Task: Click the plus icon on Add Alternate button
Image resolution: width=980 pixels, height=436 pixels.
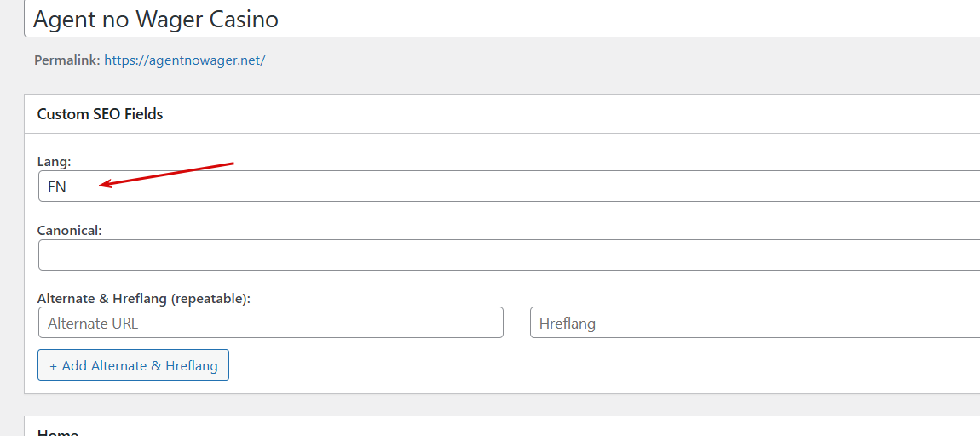Action: tap(53, 366)
